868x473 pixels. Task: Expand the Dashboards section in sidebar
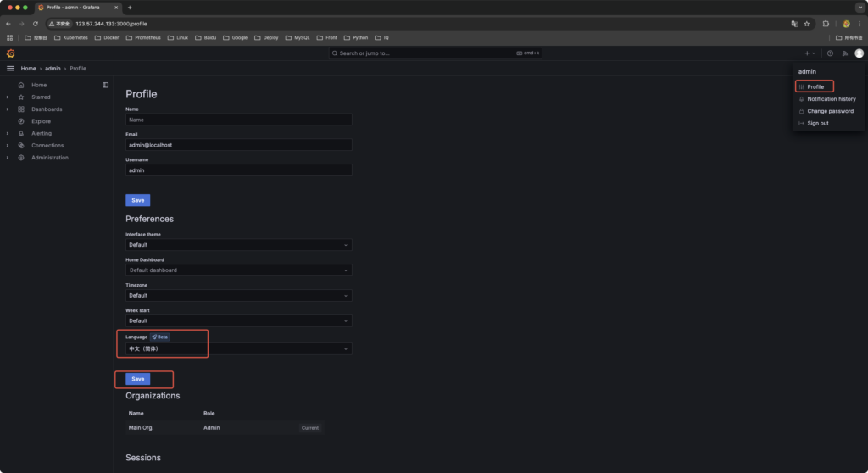(x=8, y=109)
